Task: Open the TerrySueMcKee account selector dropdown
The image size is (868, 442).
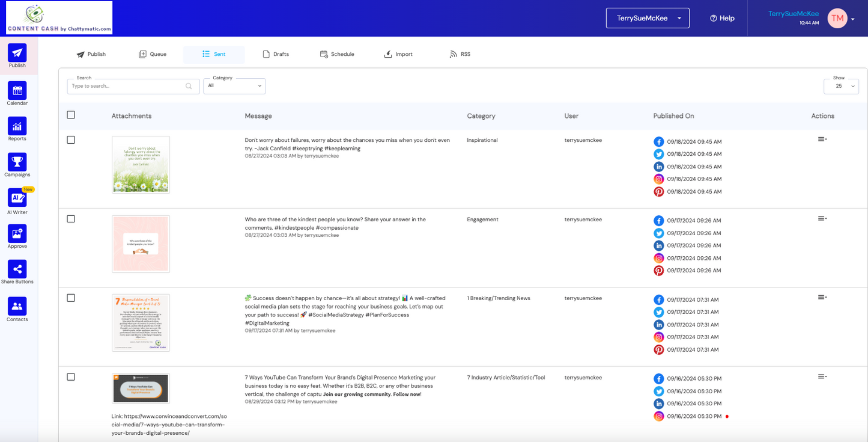Action: tap(648, 18)
